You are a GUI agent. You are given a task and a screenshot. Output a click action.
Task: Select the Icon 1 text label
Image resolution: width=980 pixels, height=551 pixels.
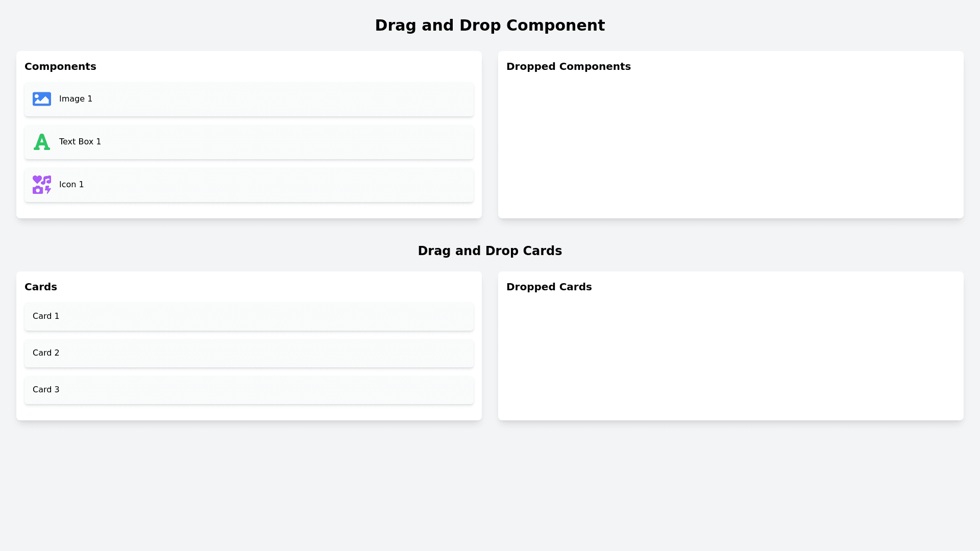click(71, 185)
